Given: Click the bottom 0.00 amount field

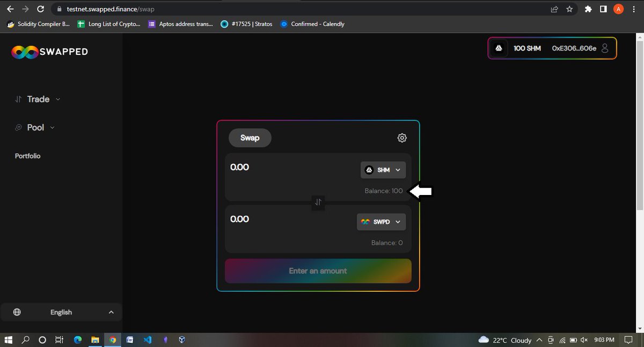Looking at the screenshot, I should 239,219.
